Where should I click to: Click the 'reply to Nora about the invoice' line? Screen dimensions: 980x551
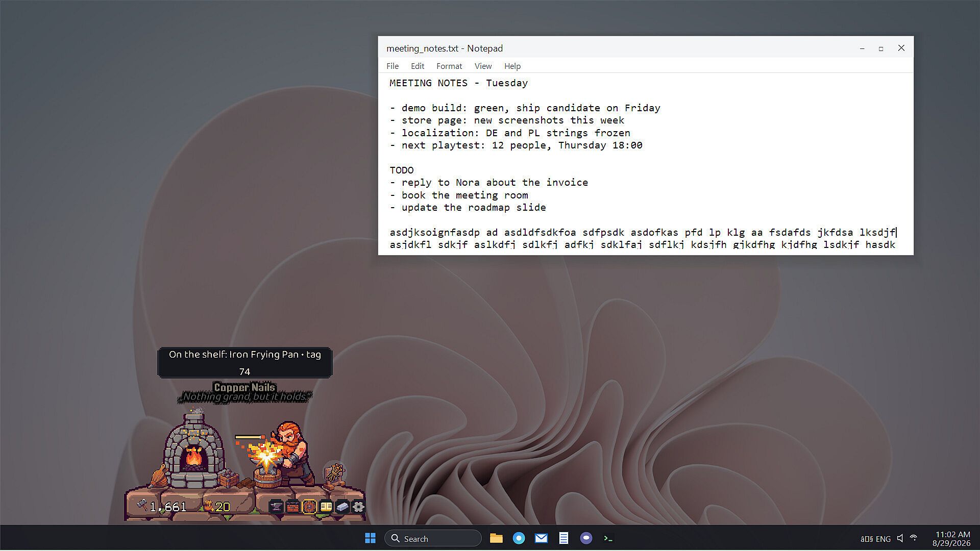tap(489, 183)
